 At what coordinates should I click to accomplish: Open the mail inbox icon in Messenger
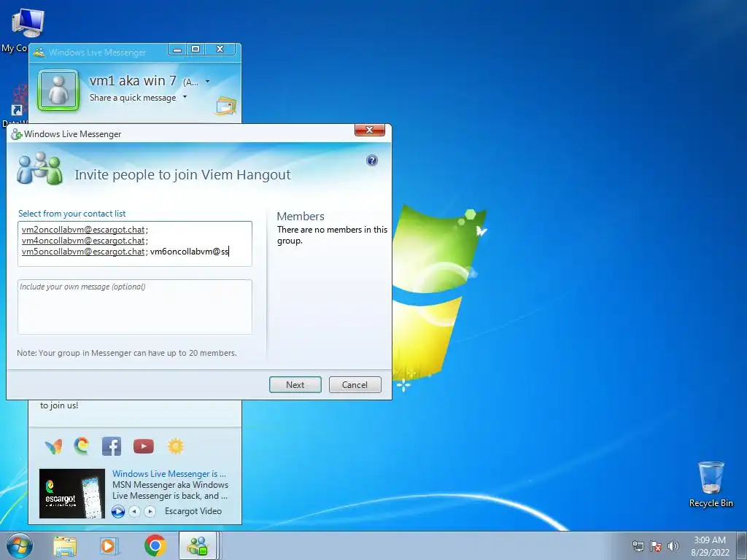point(226,106)
